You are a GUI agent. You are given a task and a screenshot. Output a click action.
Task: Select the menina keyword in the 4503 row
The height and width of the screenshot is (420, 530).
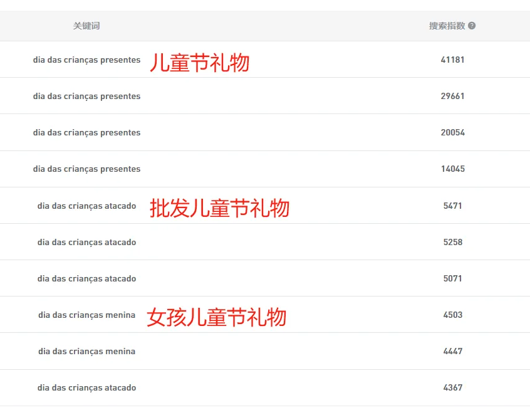(x=86, y=315)
